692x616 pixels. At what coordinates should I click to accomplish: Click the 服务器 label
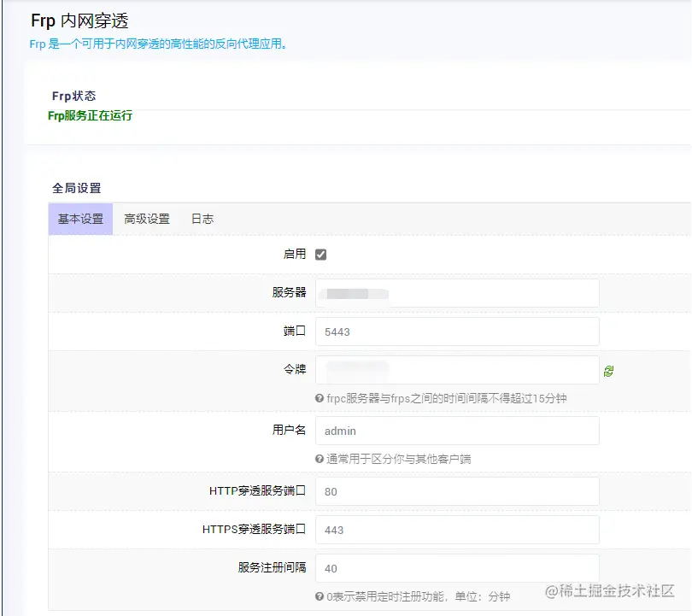click(x=289, y=292)
